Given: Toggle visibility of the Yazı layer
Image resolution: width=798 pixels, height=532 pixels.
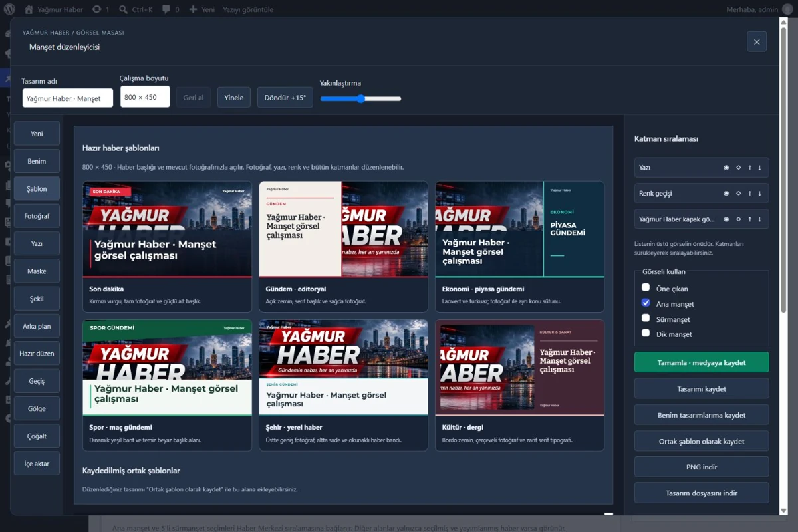Looking at the screenshot, I should tap(726, 168).
